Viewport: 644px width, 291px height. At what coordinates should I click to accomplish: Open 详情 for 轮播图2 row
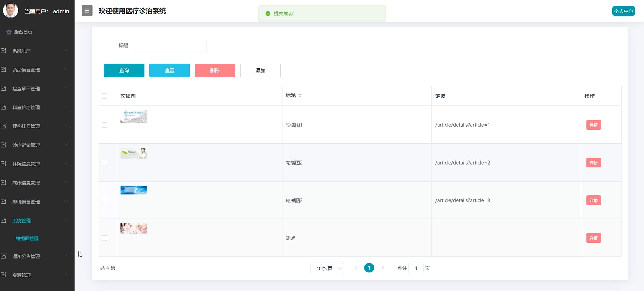pos(593,163)
